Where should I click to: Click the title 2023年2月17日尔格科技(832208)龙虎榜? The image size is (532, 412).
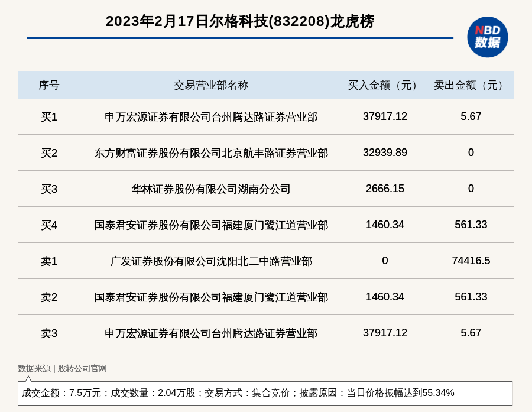[x=240, y=21]
